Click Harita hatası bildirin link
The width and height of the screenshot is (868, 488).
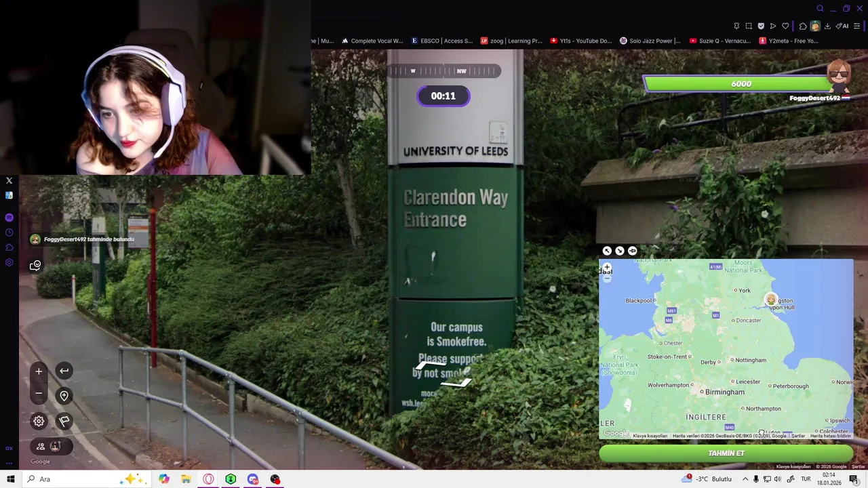pos(831,436)
